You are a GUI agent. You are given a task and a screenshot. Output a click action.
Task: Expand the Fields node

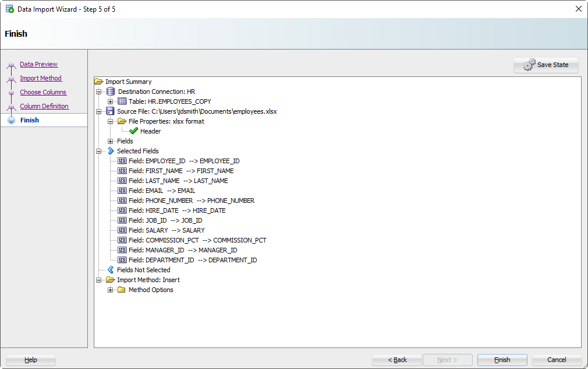click(x=110, y=141)
